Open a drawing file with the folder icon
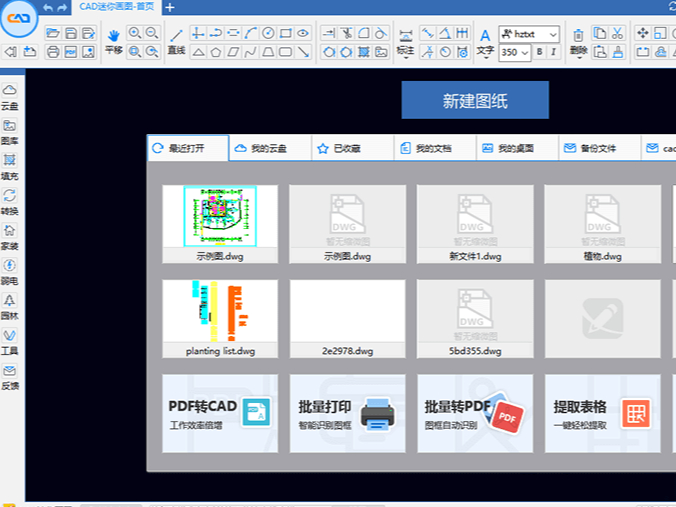 click(53, 33)
